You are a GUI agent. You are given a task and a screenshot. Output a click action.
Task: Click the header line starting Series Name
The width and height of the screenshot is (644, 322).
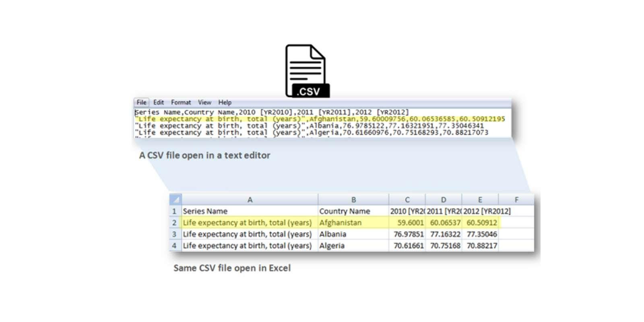[x=272, y=112]
